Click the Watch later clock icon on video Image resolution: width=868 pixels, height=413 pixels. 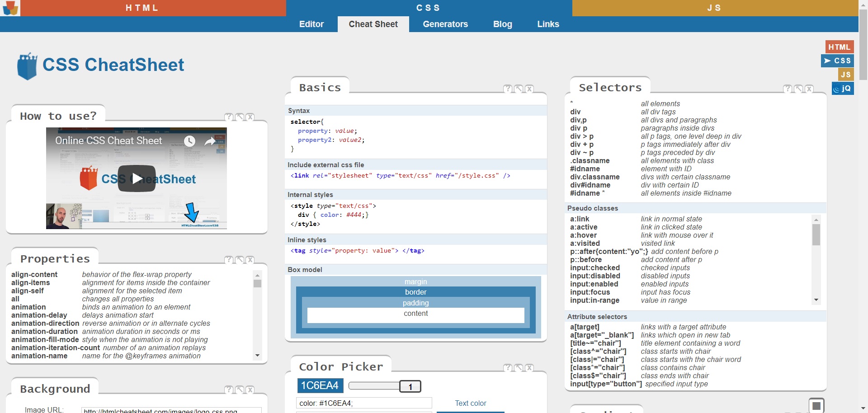click(189, 141)
